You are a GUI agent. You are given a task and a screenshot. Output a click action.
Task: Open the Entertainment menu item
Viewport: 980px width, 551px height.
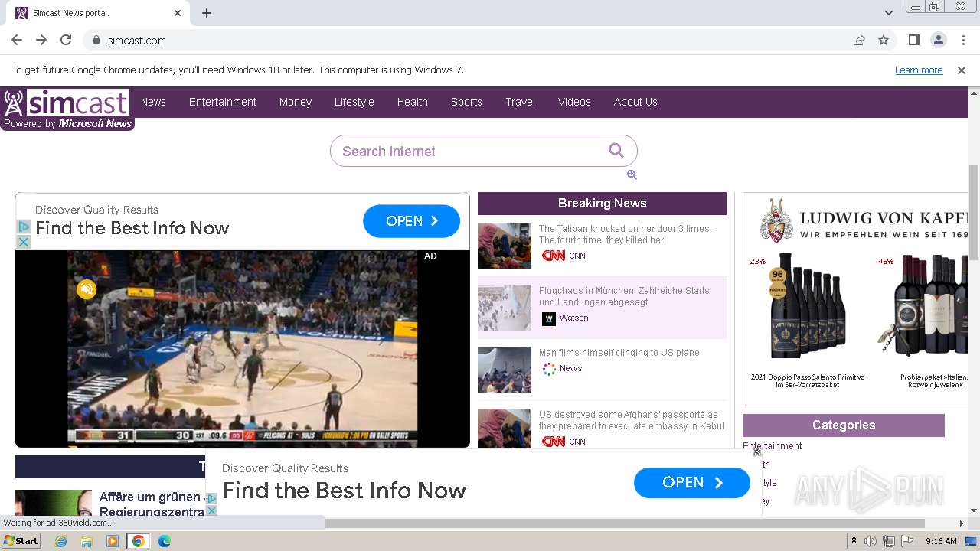(223, 102)
